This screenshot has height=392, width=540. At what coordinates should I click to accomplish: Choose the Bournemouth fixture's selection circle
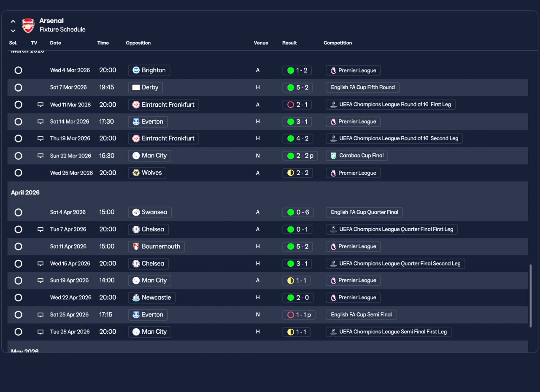[18, 246]
